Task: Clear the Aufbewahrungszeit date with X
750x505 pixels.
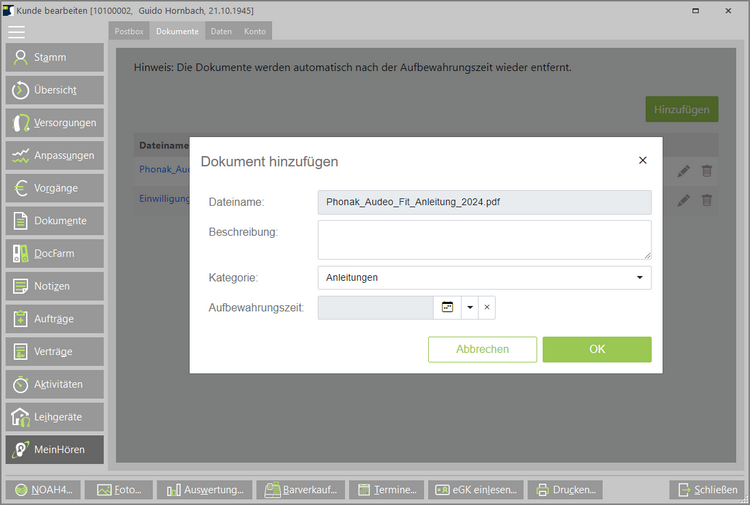Action: (x=487, y=308)
